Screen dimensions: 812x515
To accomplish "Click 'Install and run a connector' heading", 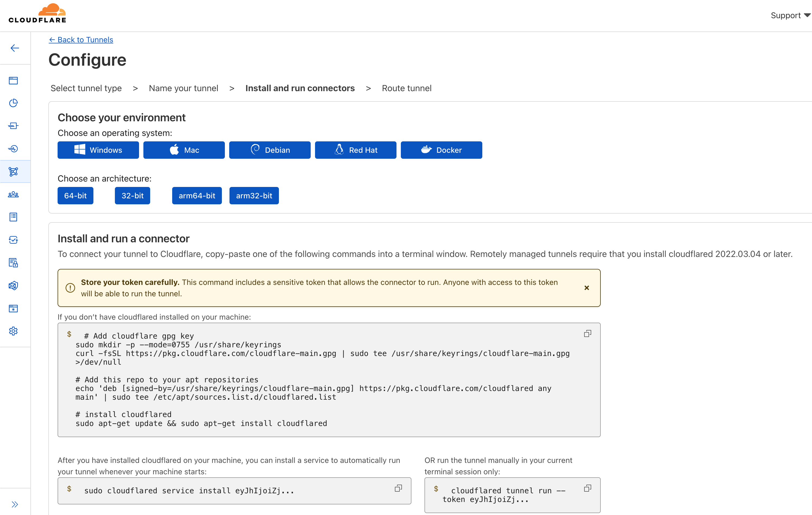I will (123, 239).
